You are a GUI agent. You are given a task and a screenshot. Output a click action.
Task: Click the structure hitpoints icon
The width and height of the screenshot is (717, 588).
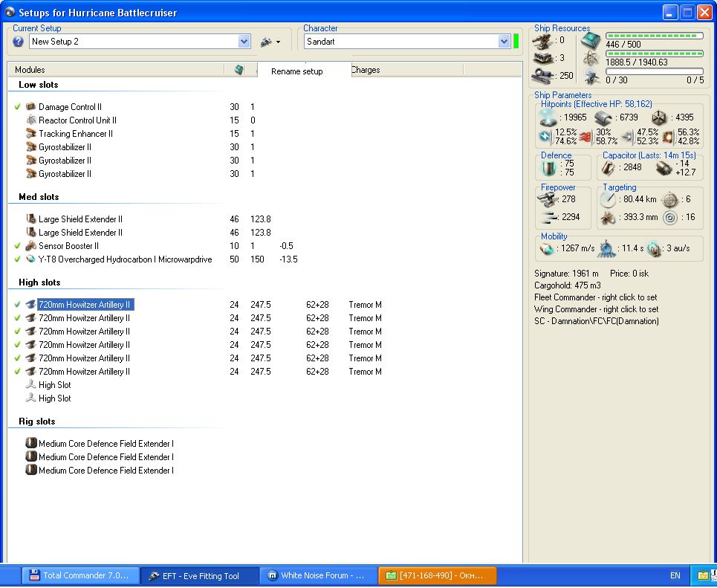click(x=659, y=117)
